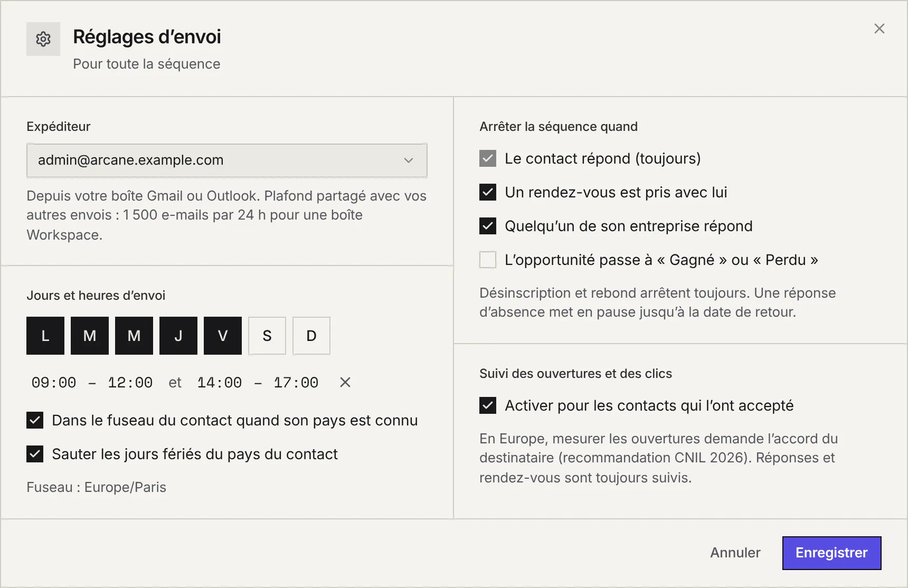The image size is (908, 588).
Task: Edit the 12:00 end time
Action: (130, 382)
